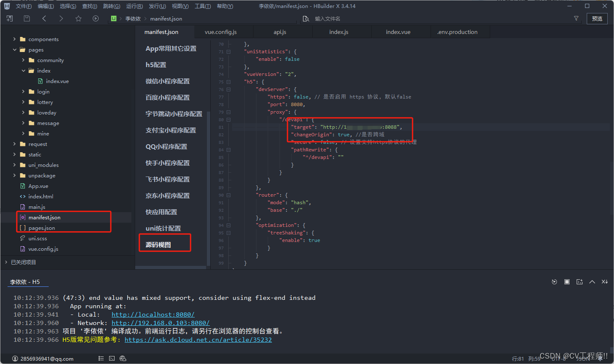Click the favorite star icon
This screenshot has width=614, height=364.
pyautogui.click(x=78, y=18)
